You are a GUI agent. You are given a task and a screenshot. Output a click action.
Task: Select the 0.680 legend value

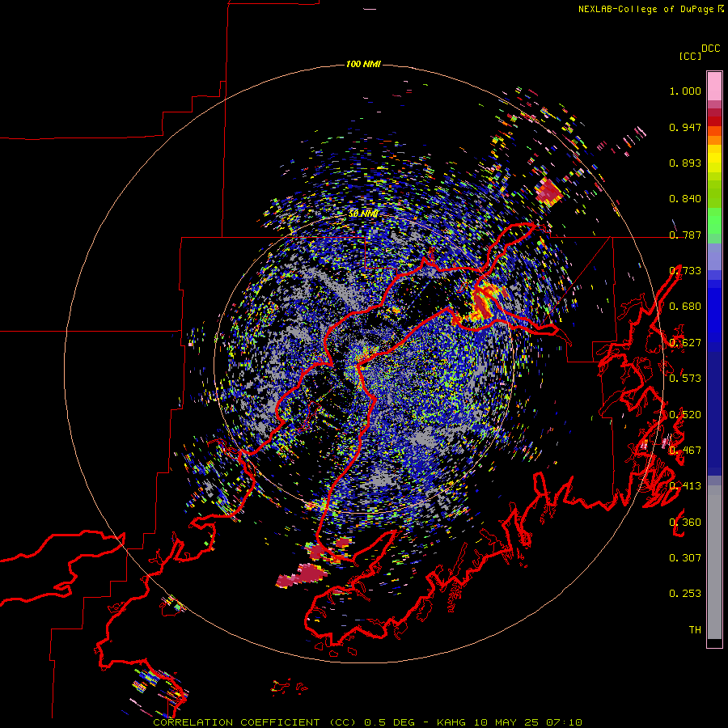click(685, 307)
